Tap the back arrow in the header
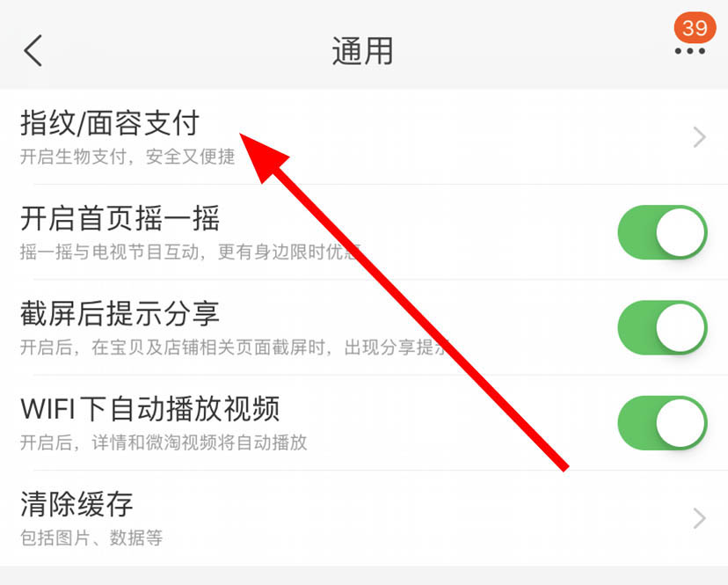This screenshot has height=585, width=728. tap(33, 50)
